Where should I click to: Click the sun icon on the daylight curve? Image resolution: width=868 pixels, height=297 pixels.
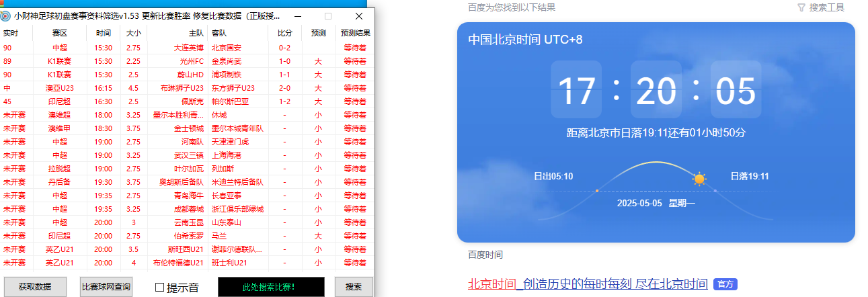(x=699, y=179)
